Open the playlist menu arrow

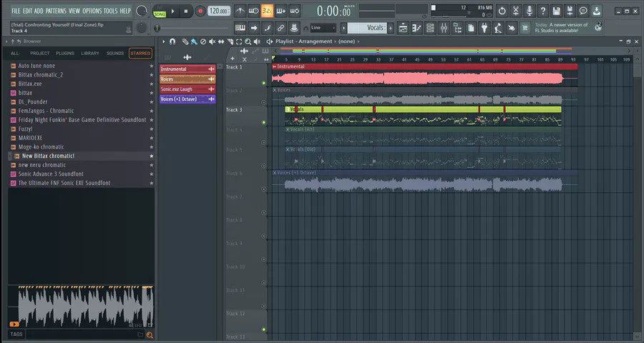(163, 41)
